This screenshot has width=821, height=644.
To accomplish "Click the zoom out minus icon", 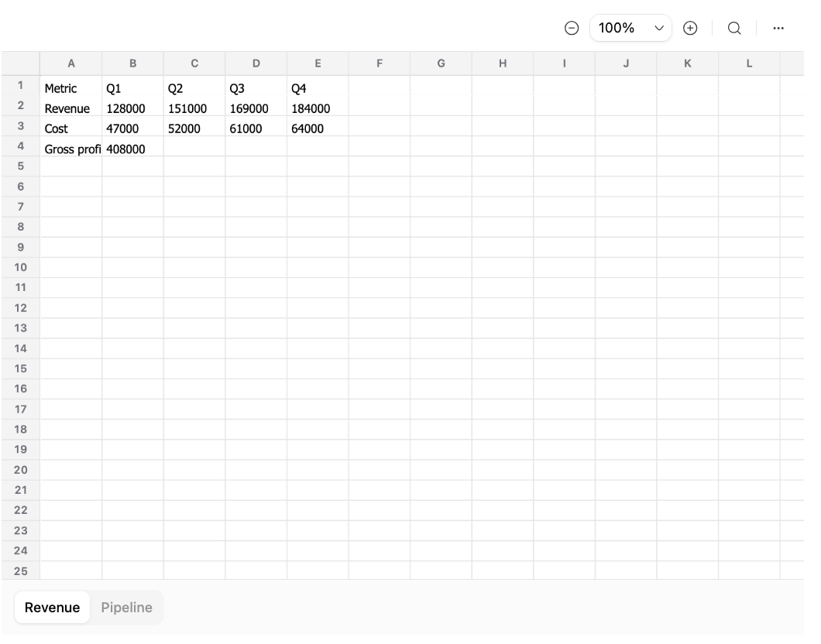I will click(x=572, y=28).
